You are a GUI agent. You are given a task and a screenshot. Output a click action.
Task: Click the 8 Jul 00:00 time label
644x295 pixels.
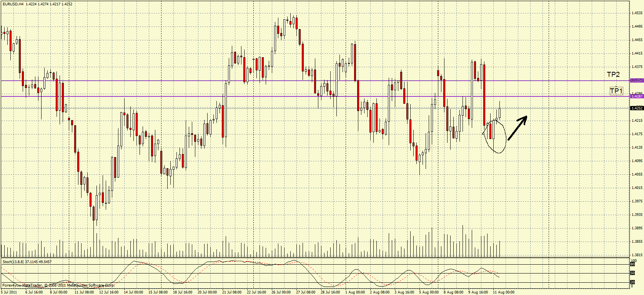click(59, 292)
